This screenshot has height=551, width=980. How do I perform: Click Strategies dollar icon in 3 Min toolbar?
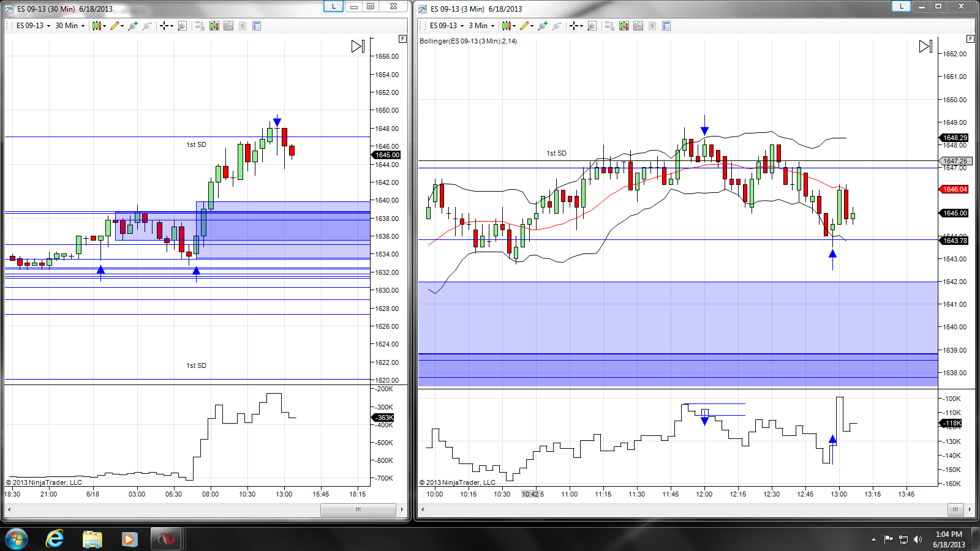[x=652, y=26]
